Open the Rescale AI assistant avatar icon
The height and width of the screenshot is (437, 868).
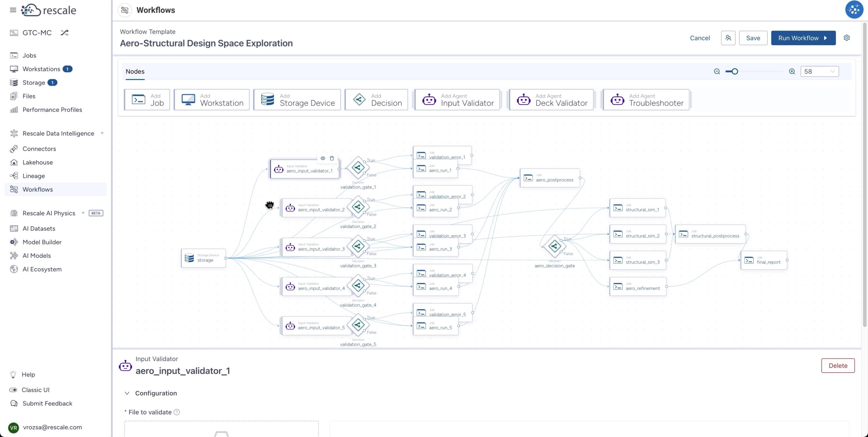coord(854,10)
